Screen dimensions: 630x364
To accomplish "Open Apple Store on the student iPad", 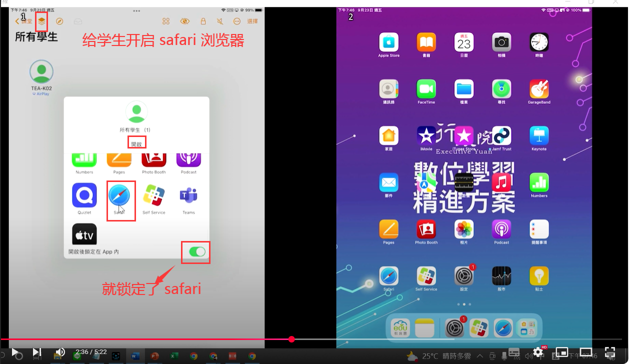I will point(388,42).
